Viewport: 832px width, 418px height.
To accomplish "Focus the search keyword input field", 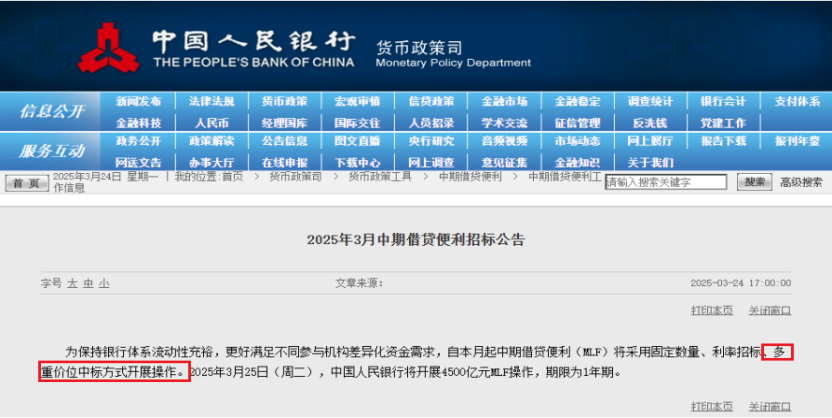I will [x=666, y=182].
